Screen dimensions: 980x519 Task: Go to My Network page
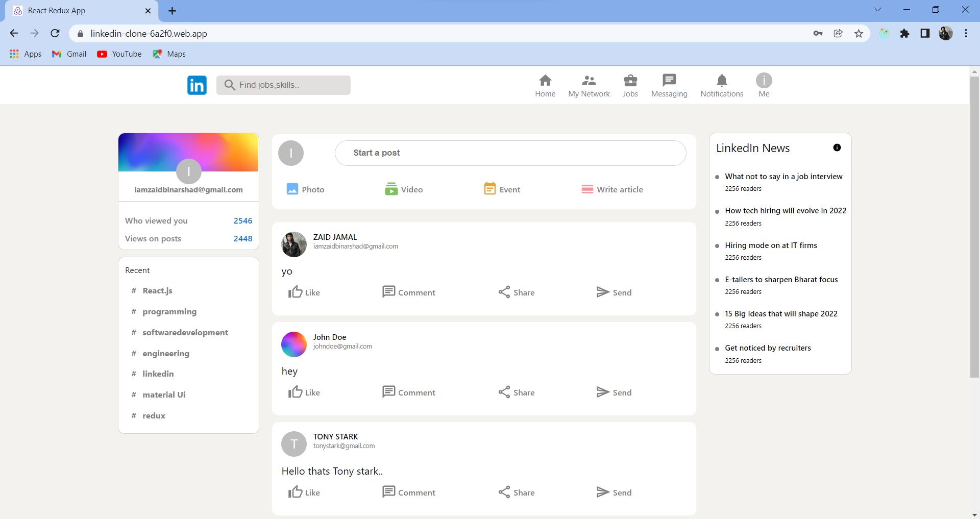(589, 86)
